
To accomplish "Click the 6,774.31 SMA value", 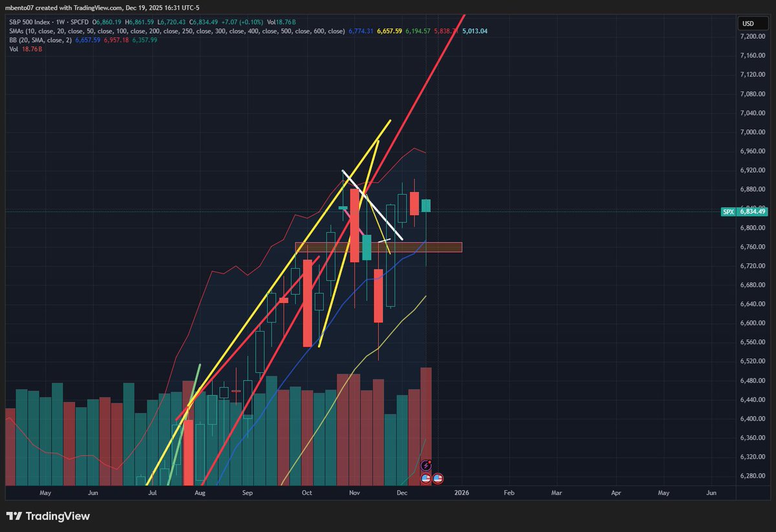I will point(361,31).
